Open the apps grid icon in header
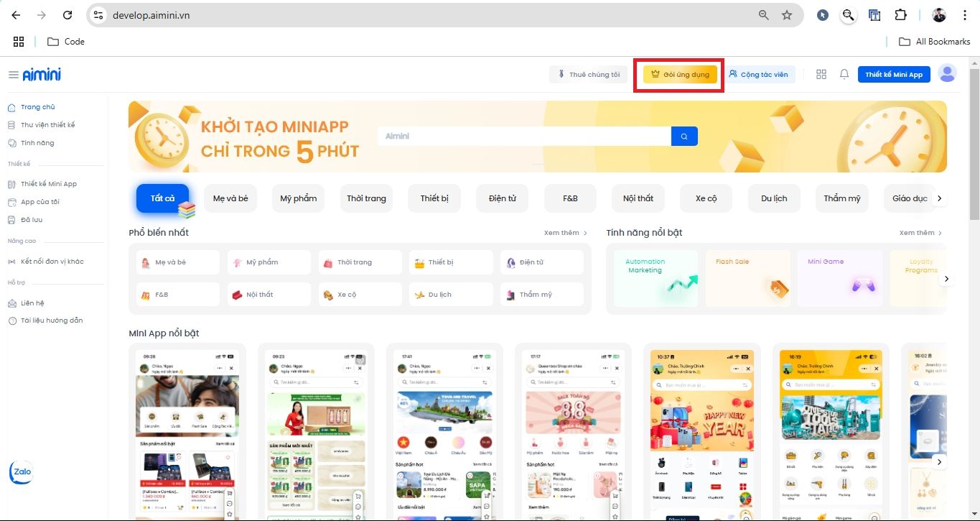The width and height of the screenshot is (980, 521). click(x=821, y=74)
